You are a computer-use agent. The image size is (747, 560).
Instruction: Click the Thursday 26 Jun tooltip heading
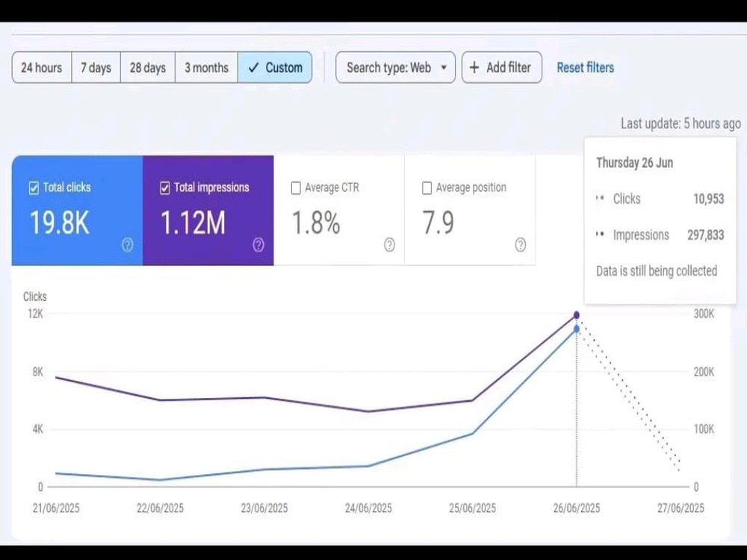click(x=634, y=163)
